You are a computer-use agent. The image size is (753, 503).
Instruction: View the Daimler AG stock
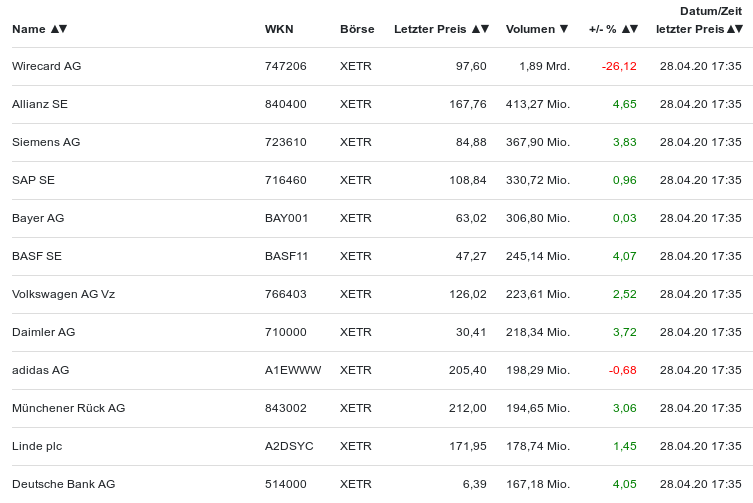point(43,332)
